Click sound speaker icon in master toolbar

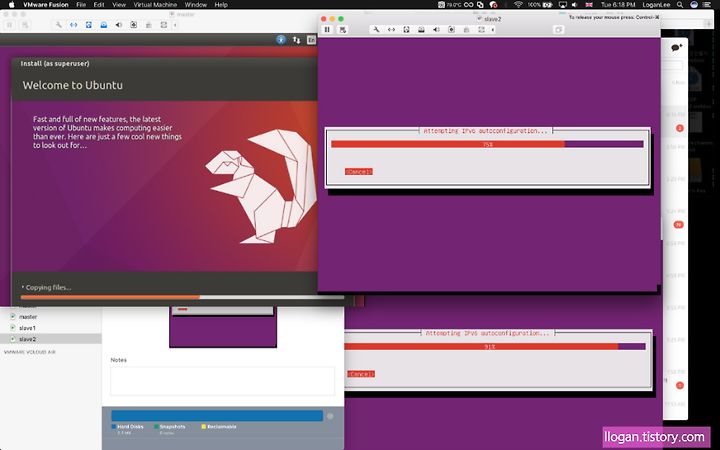click(x=118, y=25)
